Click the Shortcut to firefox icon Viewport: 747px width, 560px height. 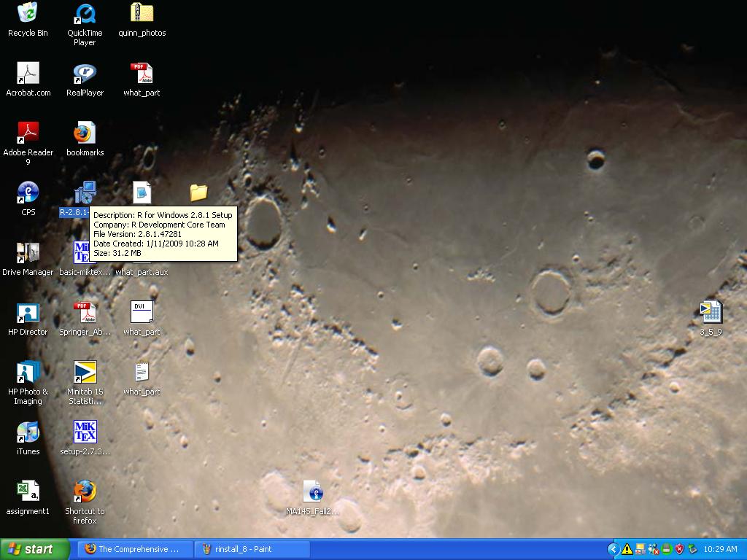coord(85,492)
